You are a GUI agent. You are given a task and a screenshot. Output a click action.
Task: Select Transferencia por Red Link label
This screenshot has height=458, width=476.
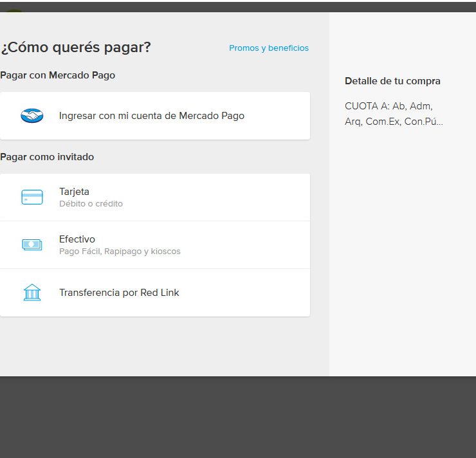(x=119, y=293)
